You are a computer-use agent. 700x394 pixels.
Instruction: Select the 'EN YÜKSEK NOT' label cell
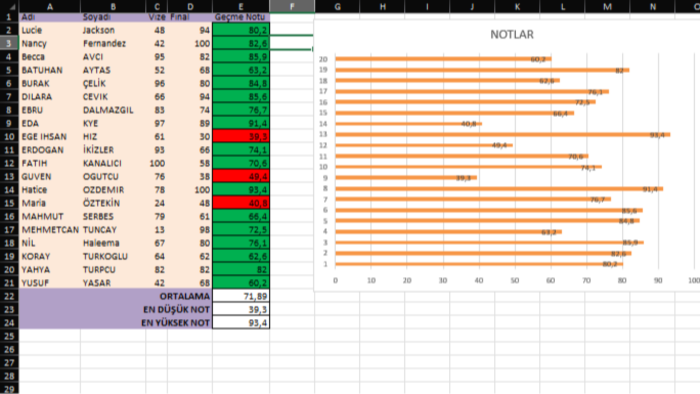coord(116,323)
